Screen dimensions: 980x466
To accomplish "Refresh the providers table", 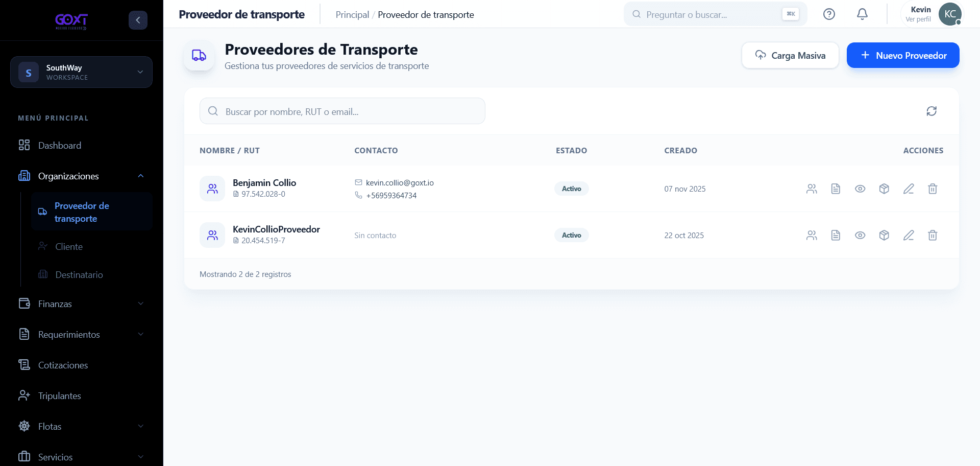I will pos(932,111).
